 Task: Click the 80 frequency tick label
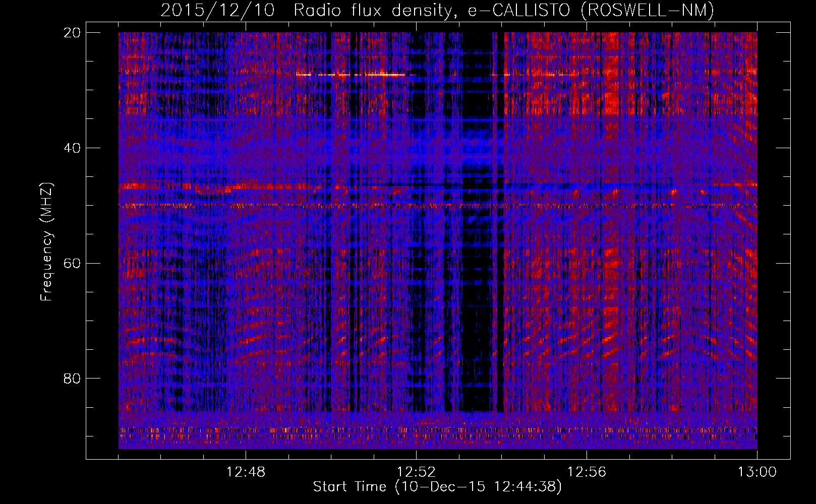[72, 379]
